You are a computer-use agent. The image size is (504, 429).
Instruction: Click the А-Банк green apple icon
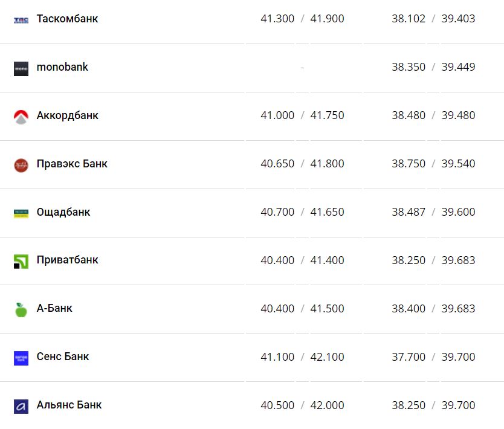[x=21, y=309]
